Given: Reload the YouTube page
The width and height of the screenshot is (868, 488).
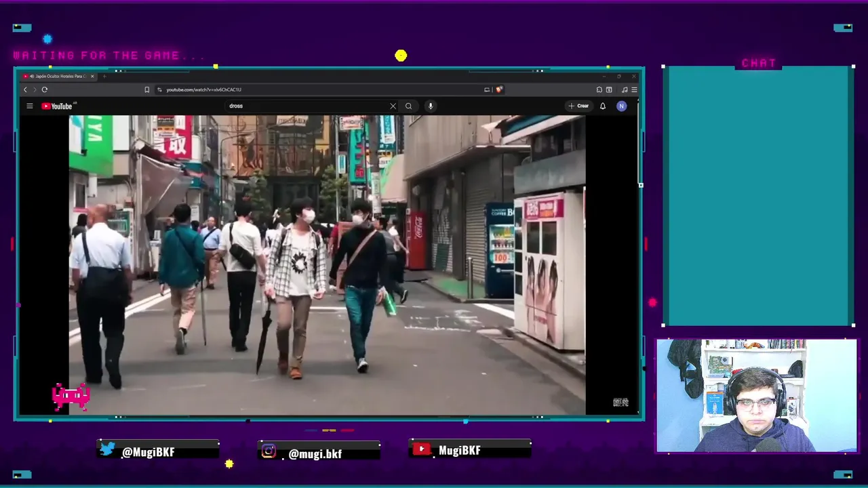Looking at the screenshot, I should pyautogui.click(x=45, y=89).
